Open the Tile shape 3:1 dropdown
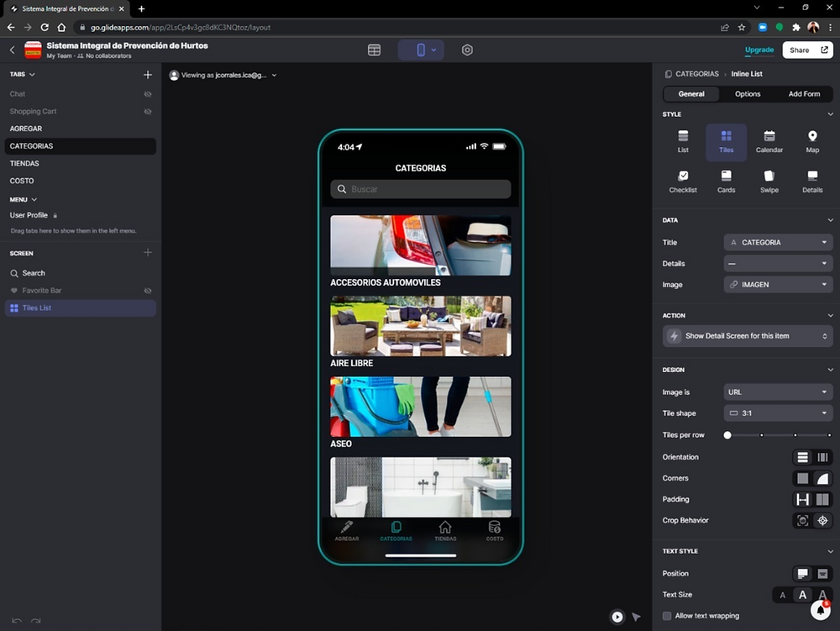840x631 pixels. [778, 413]
